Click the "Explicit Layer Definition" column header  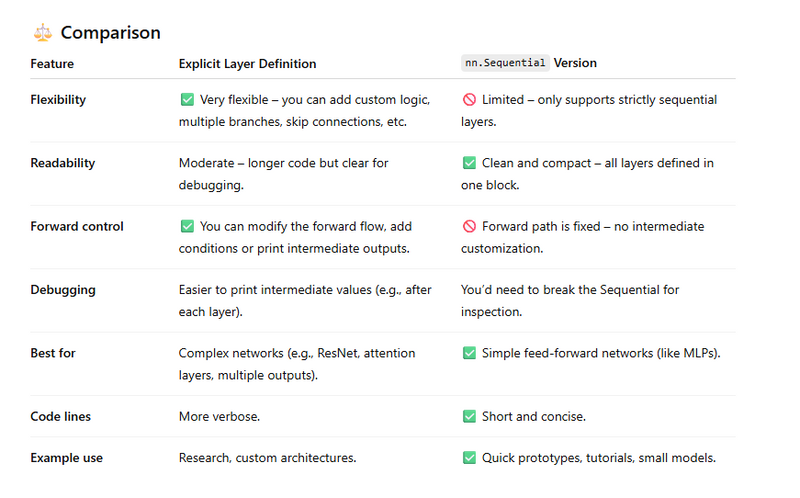click(x=247, y=63)
